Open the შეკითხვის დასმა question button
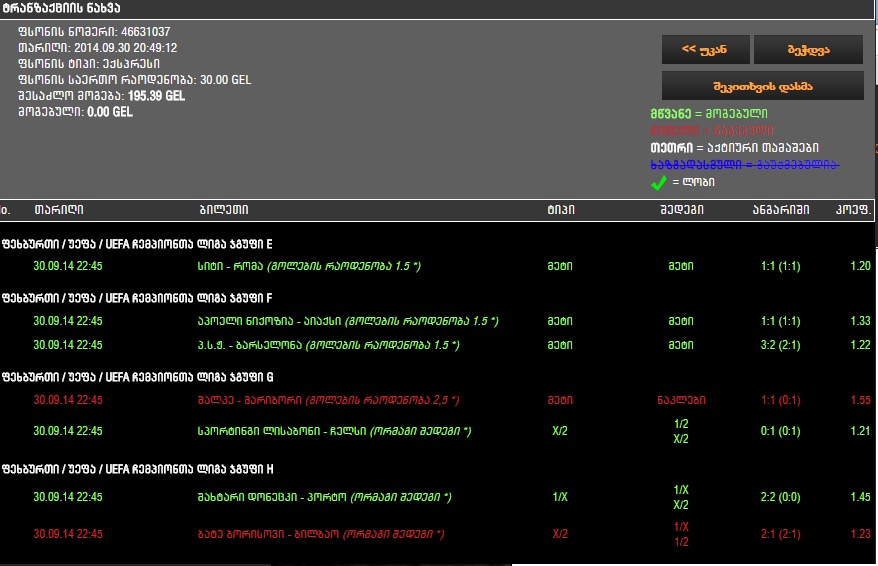This screenshot has width=878, height=566. tap(763, 86)
